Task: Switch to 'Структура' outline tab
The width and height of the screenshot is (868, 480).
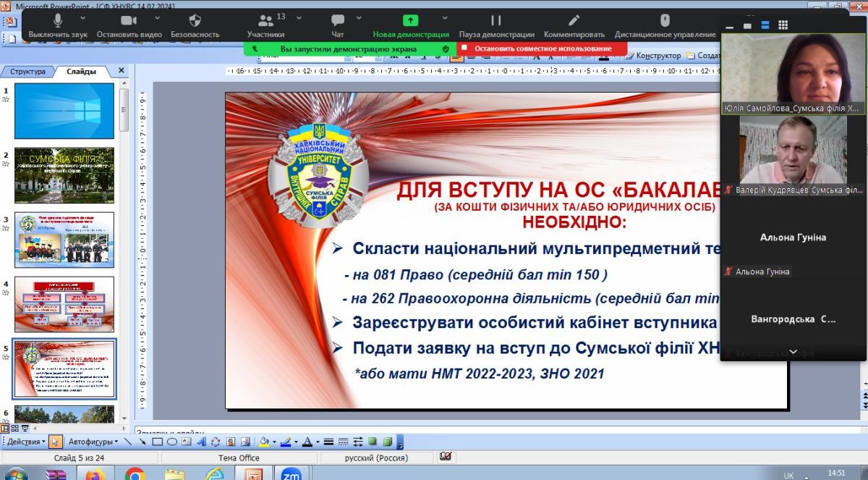Action: click(27, 72)
